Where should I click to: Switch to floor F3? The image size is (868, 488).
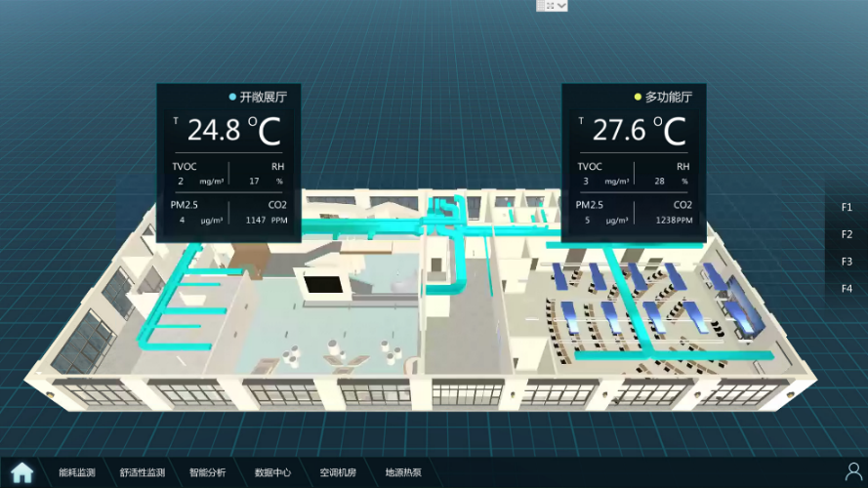click(847, 262)
